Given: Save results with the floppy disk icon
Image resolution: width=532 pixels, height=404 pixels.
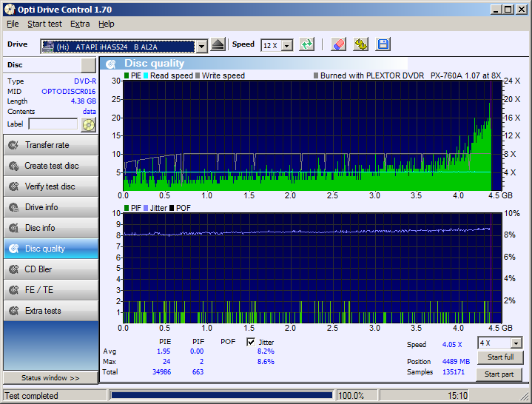Looking at the screenshot, I should 383,44.
